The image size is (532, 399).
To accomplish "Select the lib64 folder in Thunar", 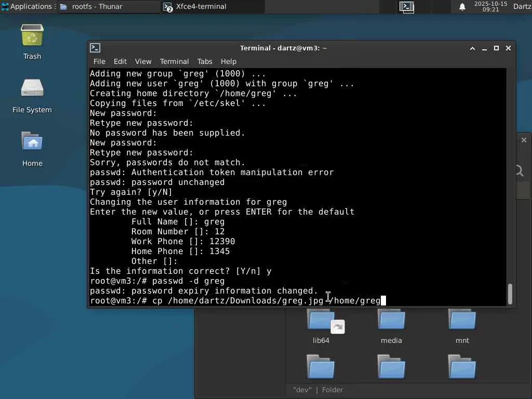I will [x=321, y=327].
